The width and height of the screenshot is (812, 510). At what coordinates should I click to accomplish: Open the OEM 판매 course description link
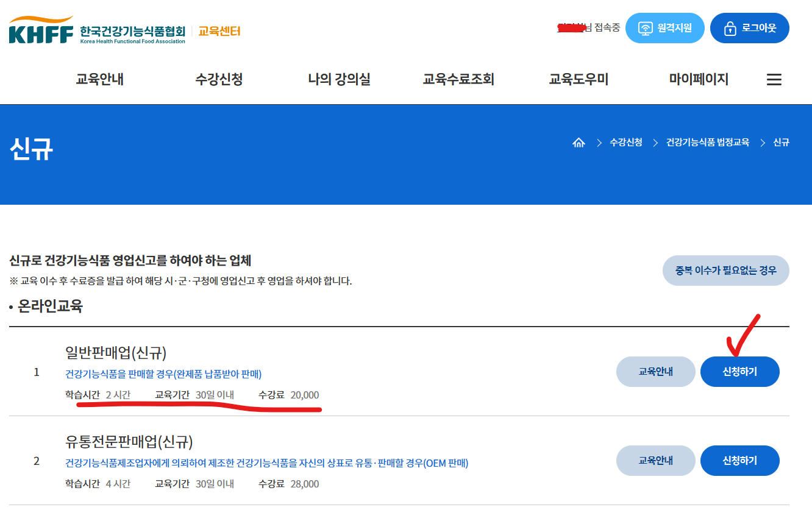tap(265, 463)
